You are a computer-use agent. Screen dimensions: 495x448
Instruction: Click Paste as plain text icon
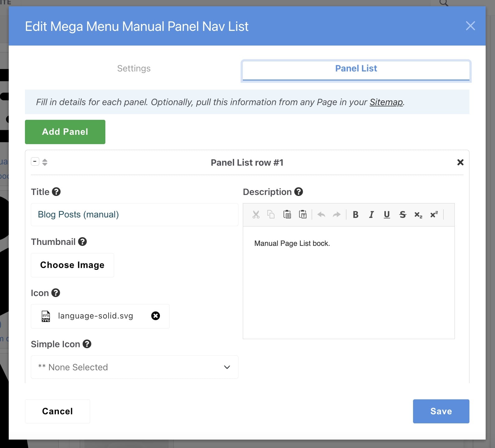303,215
